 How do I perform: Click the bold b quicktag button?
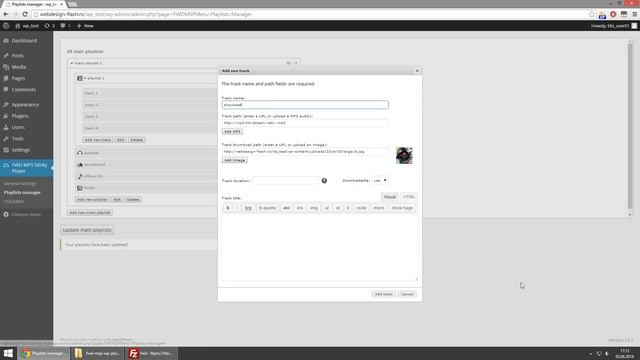pyautogui.click(x=228, y=208)
